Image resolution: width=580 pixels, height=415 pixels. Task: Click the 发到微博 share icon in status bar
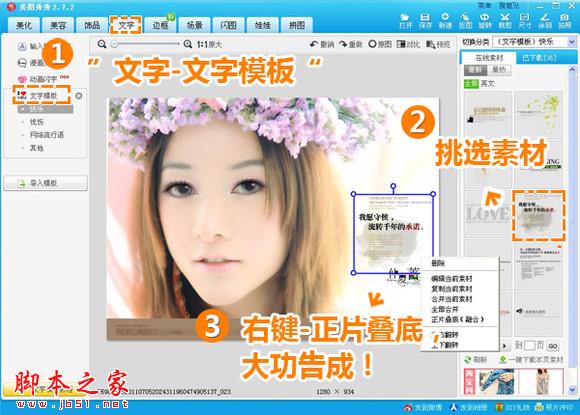(408, 407)
